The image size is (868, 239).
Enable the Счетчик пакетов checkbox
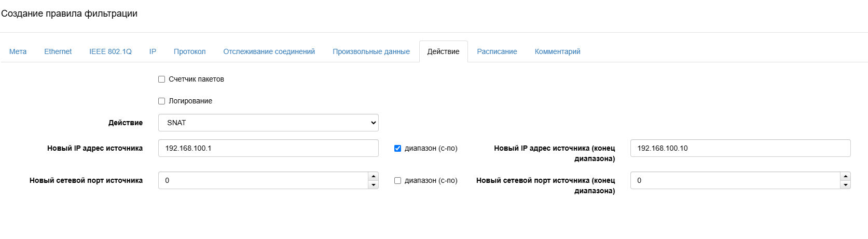pos(162,79)
